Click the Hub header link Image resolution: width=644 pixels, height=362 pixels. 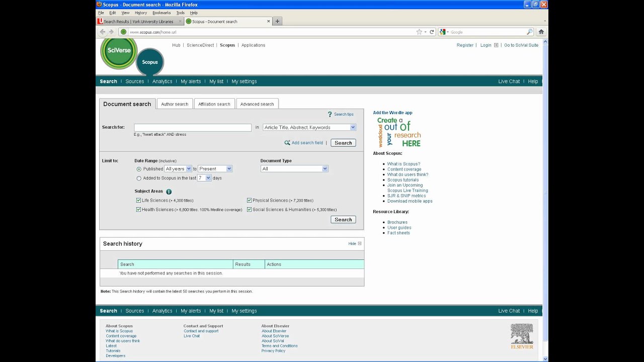coord(176,45)
